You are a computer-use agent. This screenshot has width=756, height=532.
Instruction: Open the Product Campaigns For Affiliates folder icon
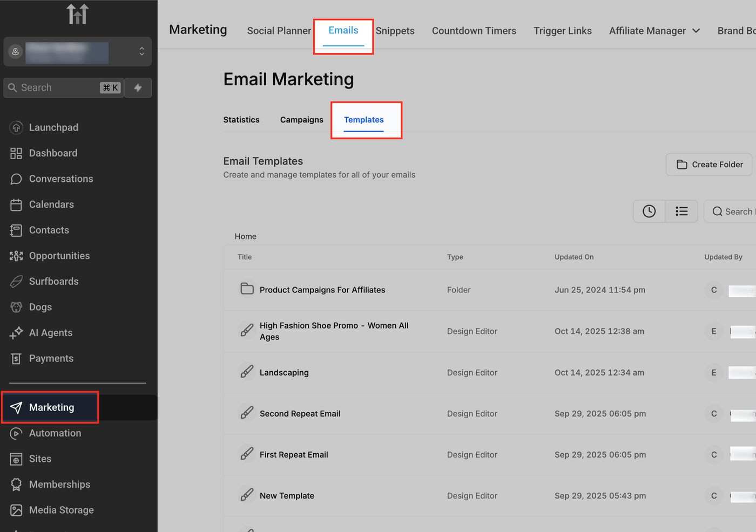pos(247,289)
